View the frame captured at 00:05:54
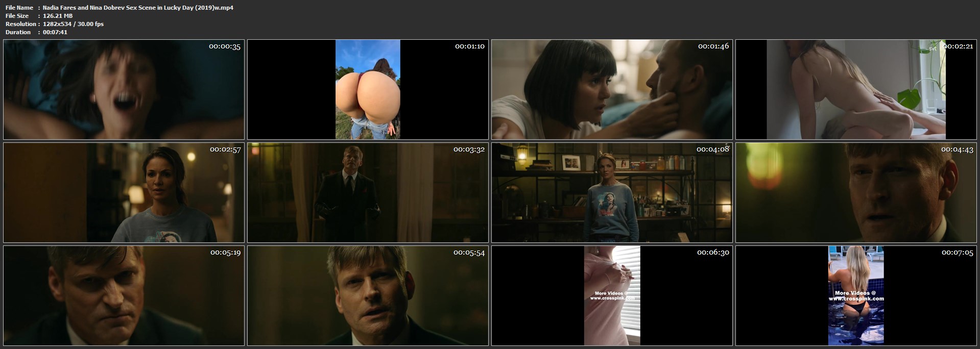Viewport: 980px width, 349px height. click(368, 295)
